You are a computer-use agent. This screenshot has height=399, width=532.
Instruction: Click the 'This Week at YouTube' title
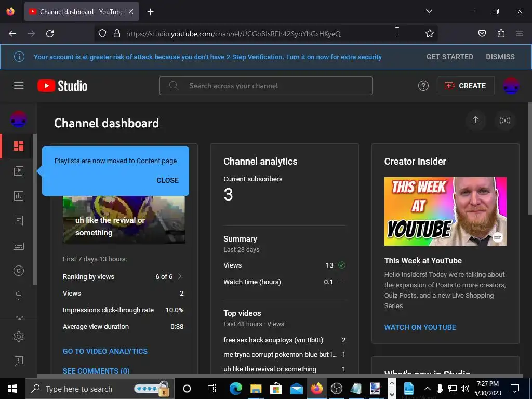[423, 261]
